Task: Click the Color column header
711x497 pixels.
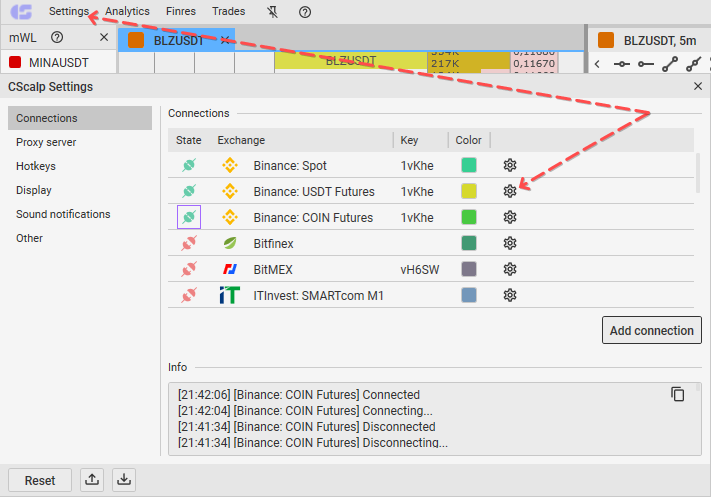Action: pyautogui.click(x=468, y=140)
